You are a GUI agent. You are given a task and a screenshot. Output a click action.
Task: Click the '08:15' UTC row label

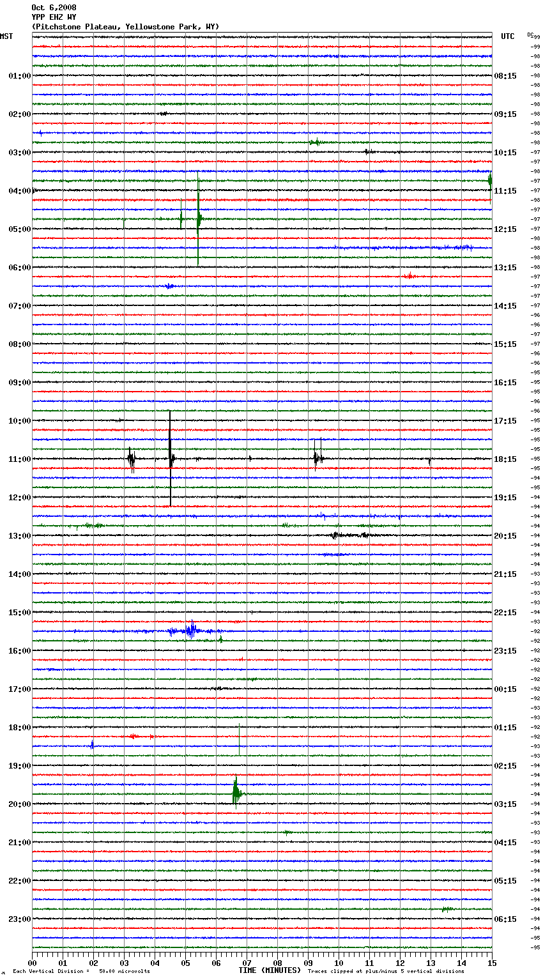pyautogui.click(x=505, y=76)
